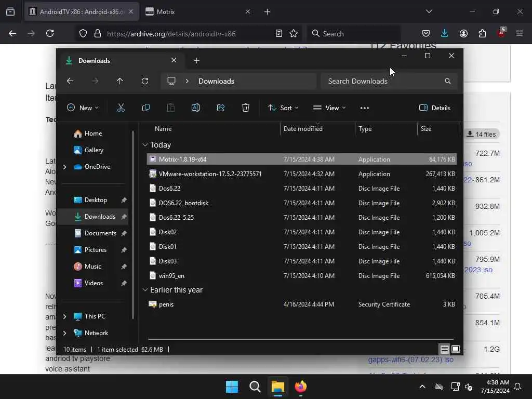Close the Motrix browser tab
This screenshot has width=532, height=399.
pyautogui.click(x=248, y=11)
